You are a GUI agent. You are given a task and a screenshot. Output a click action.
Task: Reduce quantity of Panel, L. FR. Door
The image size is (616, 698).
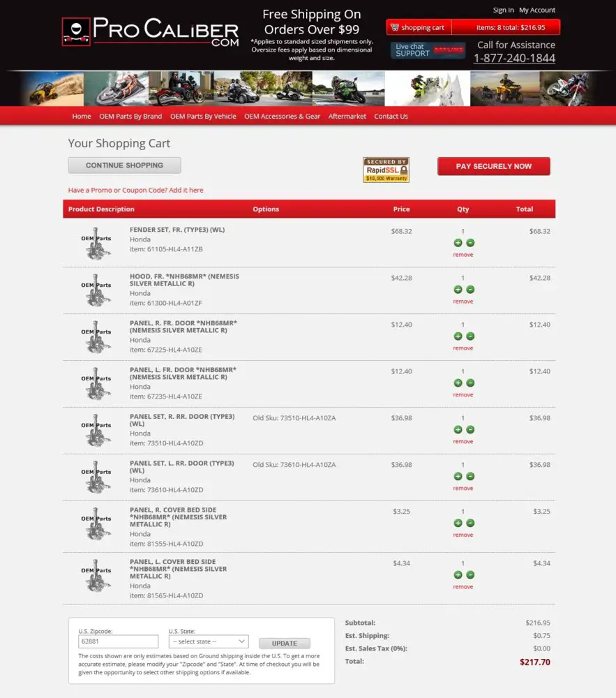point(470,383)
